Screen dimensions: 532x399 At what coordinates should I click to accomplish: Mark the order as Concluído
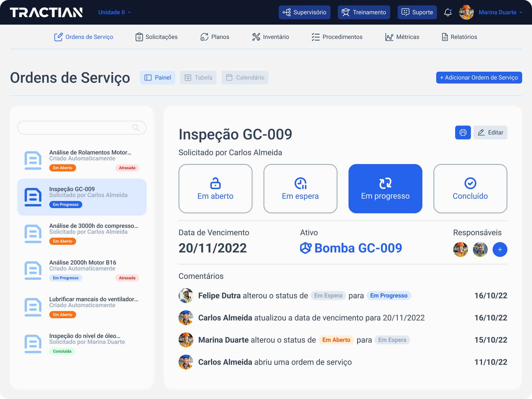point(470,189)
